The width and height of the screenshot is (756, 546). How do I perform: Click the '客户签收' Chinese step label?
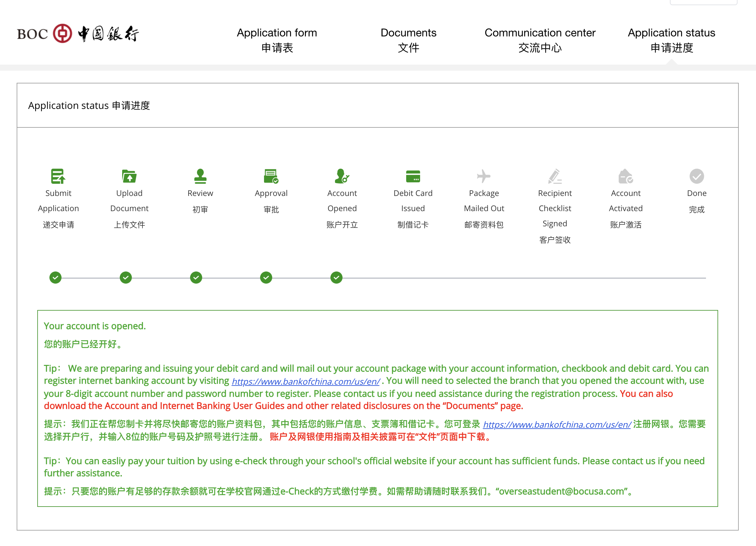pos(555,240)
